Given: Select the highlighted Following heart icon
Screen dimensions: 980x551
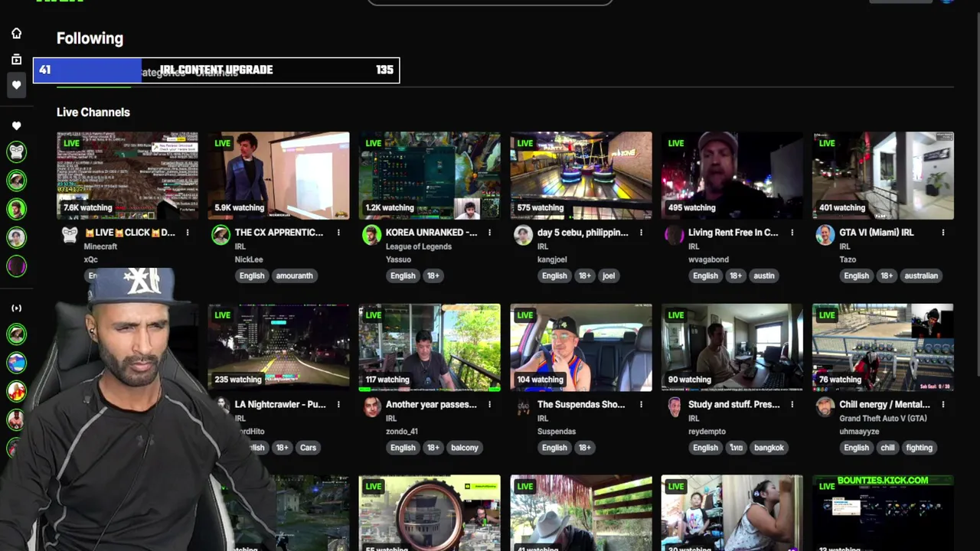Looking at the screenshot, I should point(16,85).
